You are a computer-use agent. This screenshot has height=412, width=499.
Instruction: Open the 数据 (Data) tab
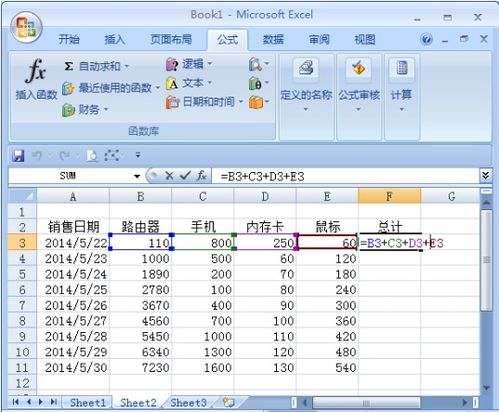click(x=273, y=40)
